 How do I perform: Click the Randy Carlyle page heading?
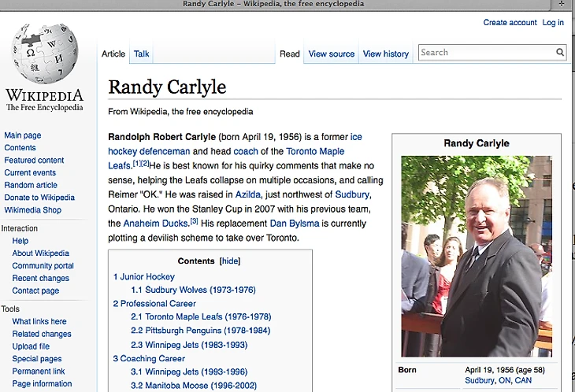pos(167,87)
